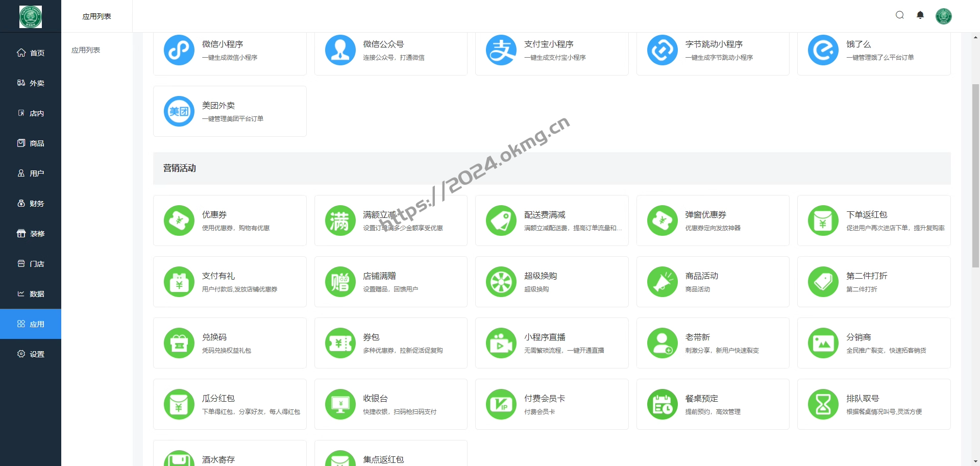Open 财务 in the left sidebar

tap(31, 204)
